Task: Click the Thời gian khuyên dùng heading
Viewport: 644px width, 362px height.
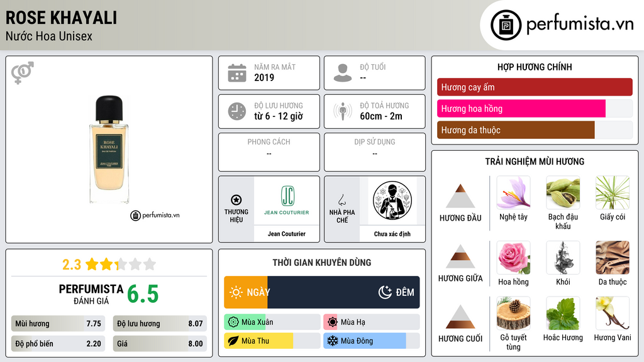Action: pos(322,263)
